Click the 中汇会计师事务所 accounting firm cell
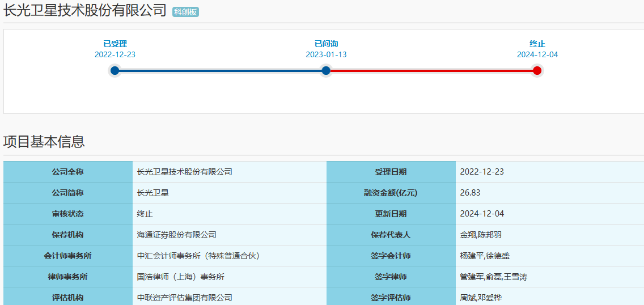Viewport: 644px width, 305px height. [198, 256]
